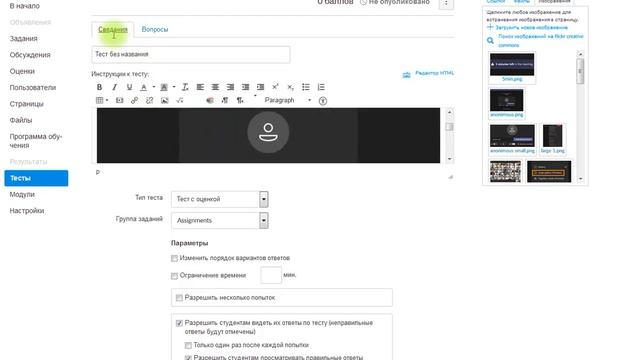
Task: Open the accessibility checker icon
Action: 322,100
